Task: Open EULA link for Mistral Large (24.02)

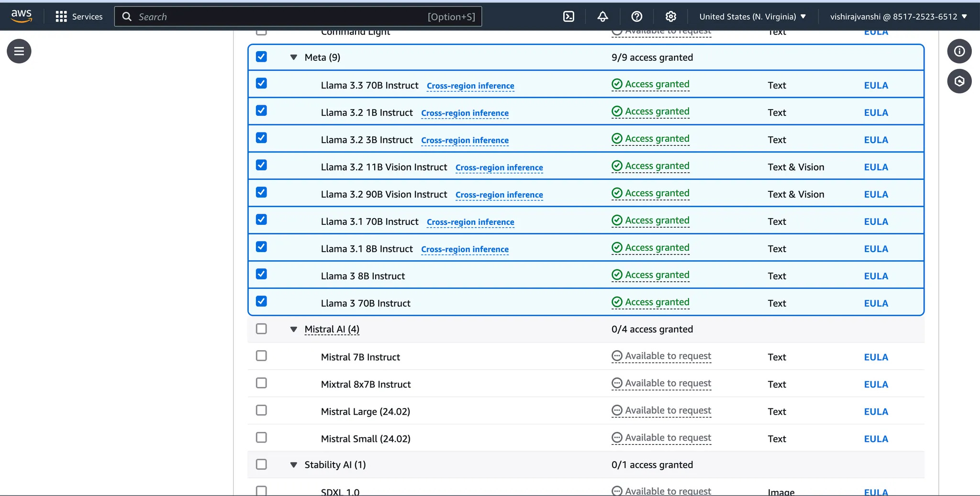Action: point(876,412)
